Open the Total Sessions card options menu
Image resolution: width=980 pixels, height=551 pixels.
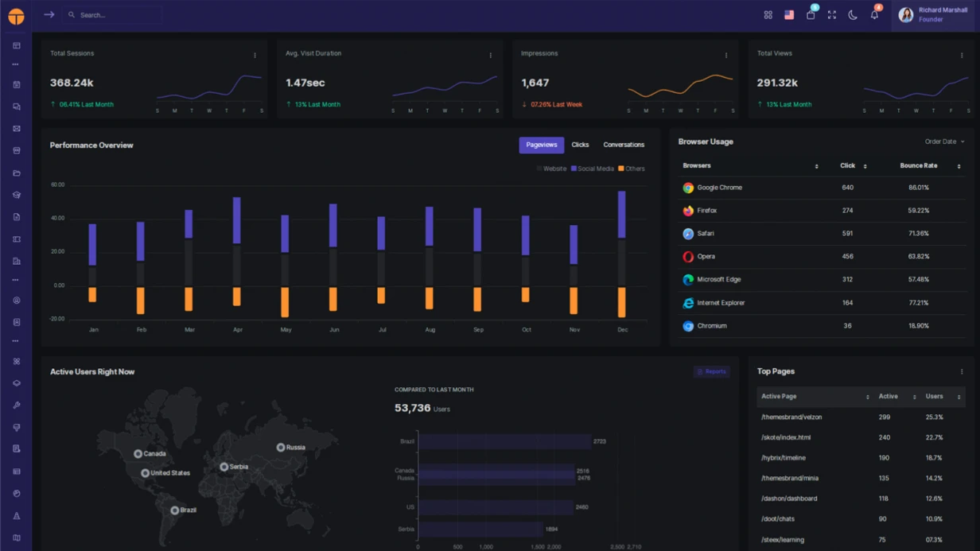click(255, 56)
